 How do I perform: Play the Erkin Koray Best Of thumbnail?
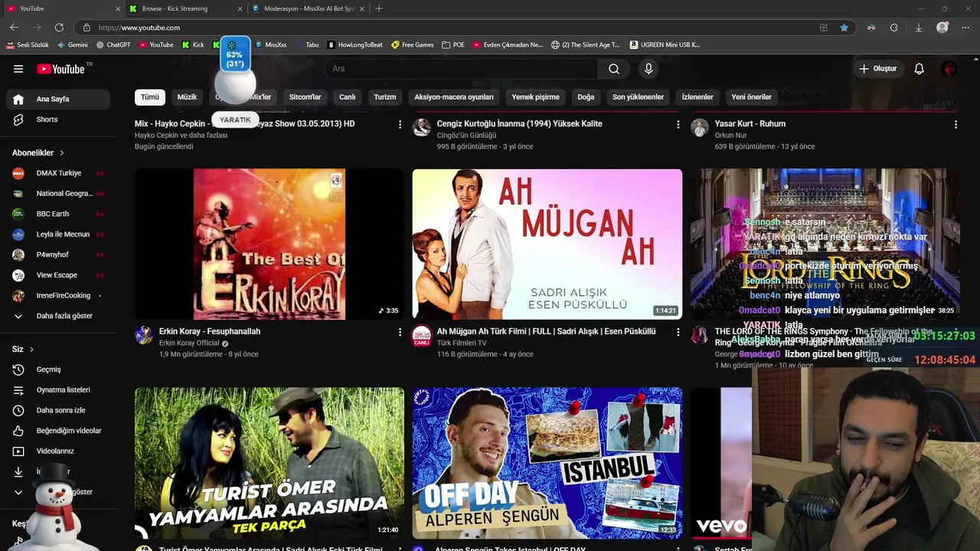269,244
